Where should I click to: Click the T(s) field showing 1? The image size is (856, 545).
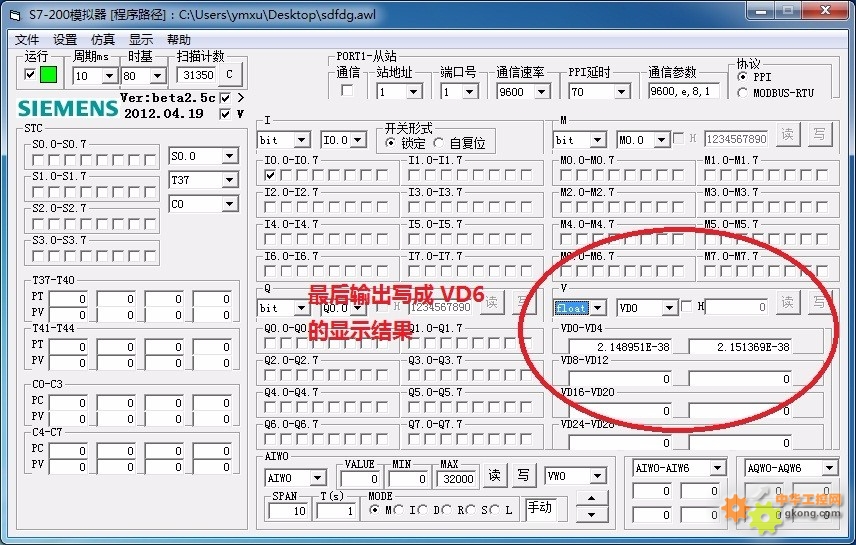coord(336,511)
